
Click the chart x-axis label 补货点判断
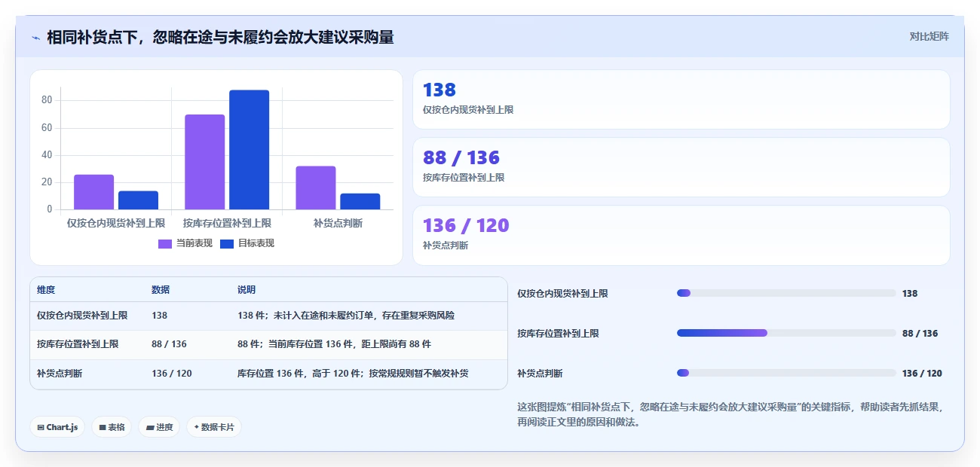tap(338, 223)
